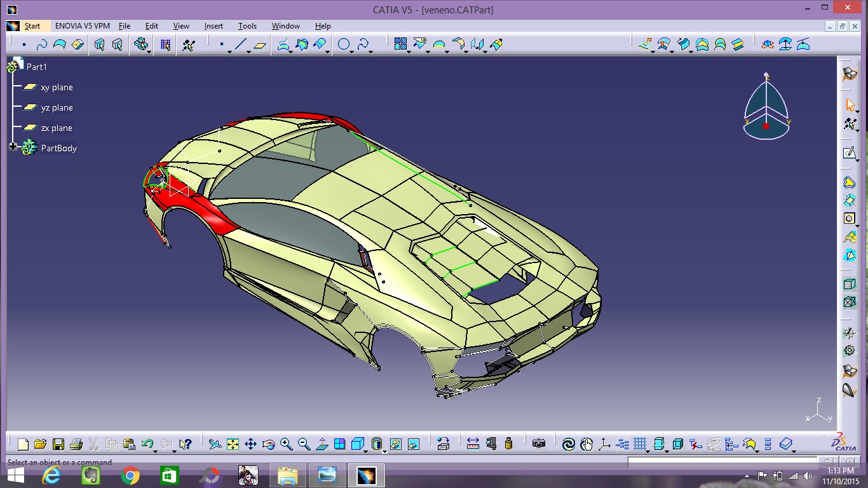Open the Tools menu

(247, 26)
